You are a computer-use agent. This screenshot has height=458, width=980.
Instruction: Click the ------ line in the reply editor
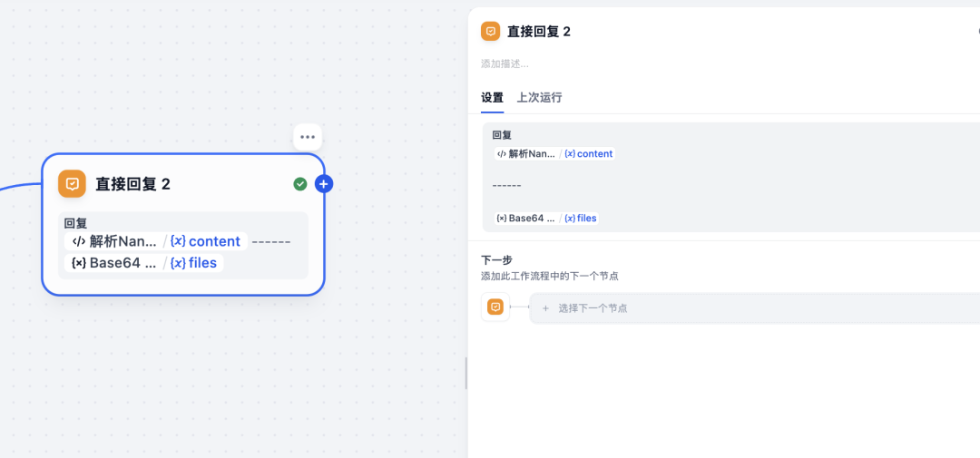(x=507, y=186)
